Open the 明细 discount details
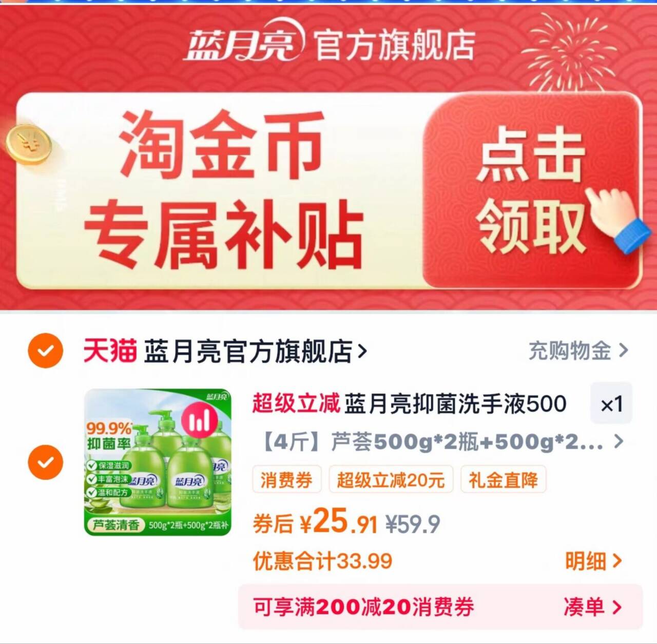Viewport: 657px width, 644px height. pyautogui.click(x=593, y=561)
